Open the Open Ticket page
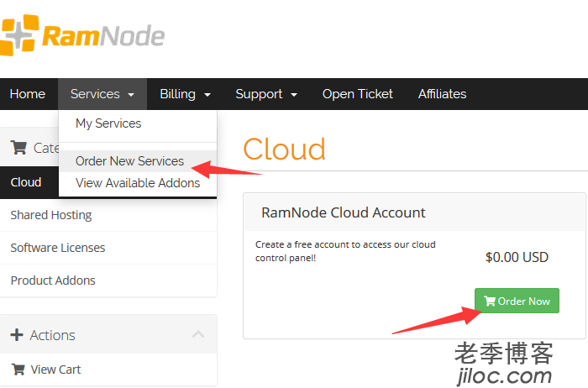 point(357,94)
